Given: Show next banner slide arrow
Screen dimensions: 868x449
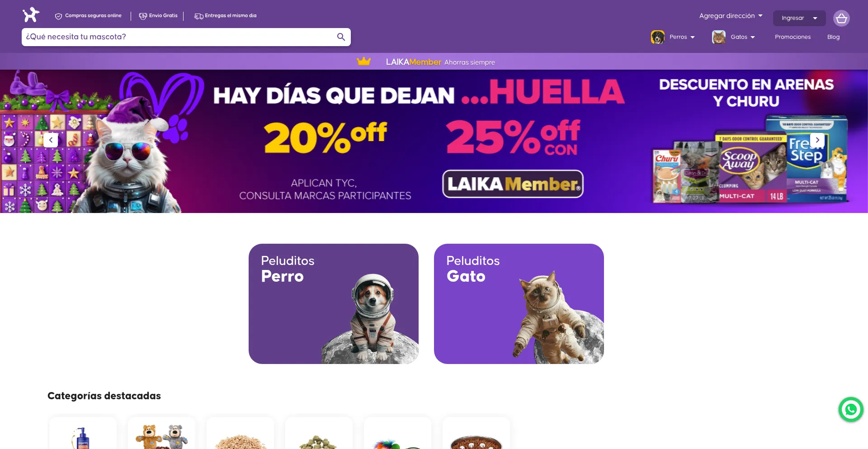Looking at the screenshot, I should pos(817,140).
